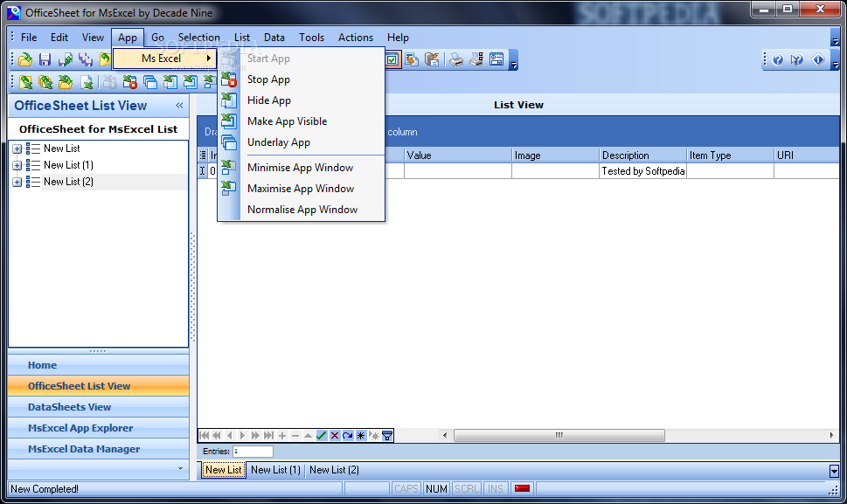Expand the New List tree node
The image size is (847, 504).
click(17, 148)
